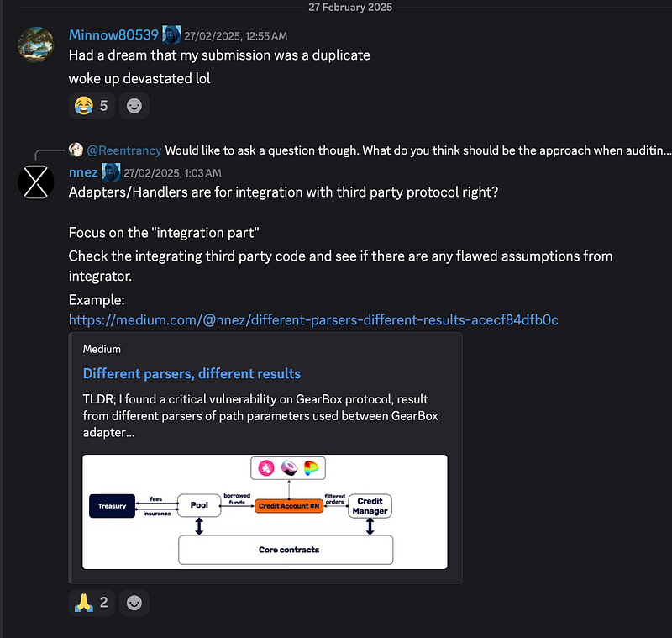The height and width of the screenshot is (638, 672).
Task: Add reaction to nnez's message
Action: pyautogui.click(x=134, y=603)
